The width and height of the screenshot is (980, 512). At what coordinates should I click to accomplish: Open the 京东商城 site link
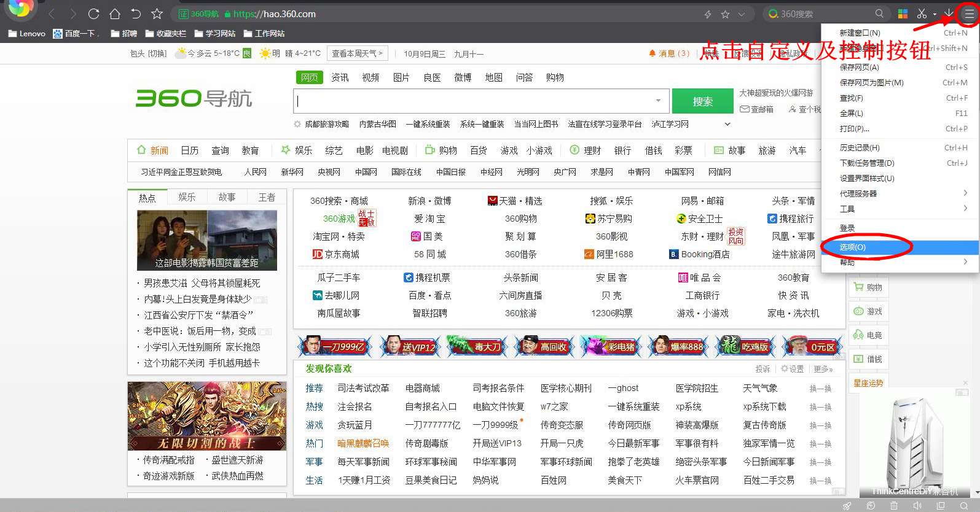[x=335, y=254]
